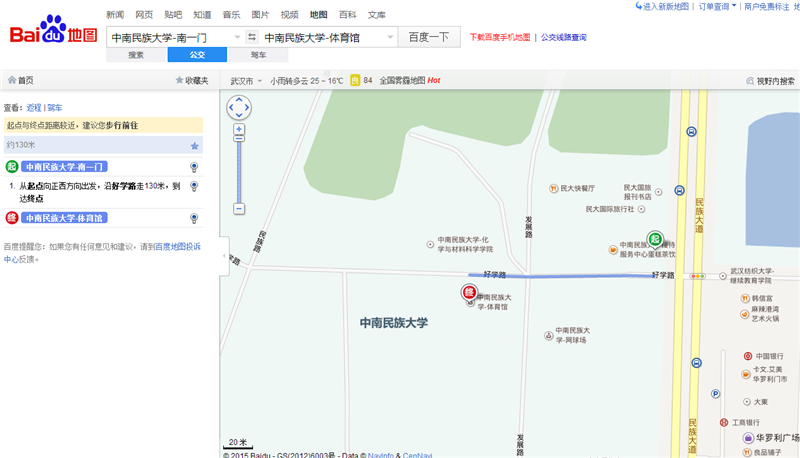Click the swap start and destination icon
The image size is (800, 458).
click(251, 38)
